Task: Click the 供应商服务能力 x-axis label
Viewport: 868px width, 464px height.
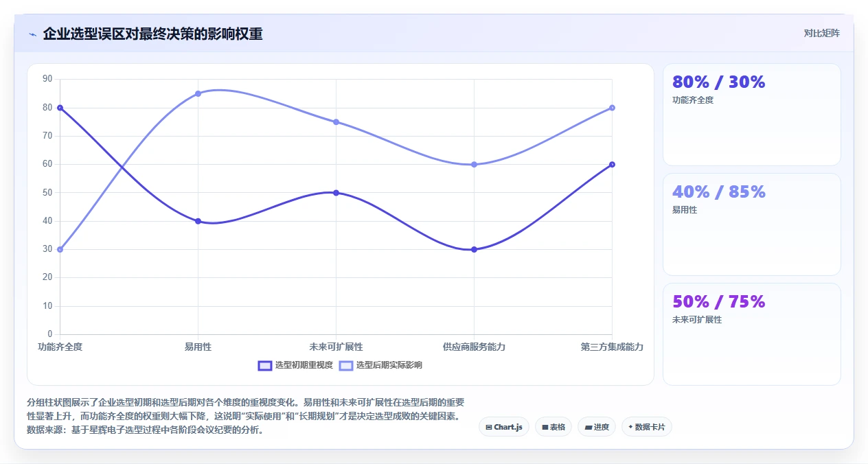Action: pyautogui.click(x=474, y=347)
